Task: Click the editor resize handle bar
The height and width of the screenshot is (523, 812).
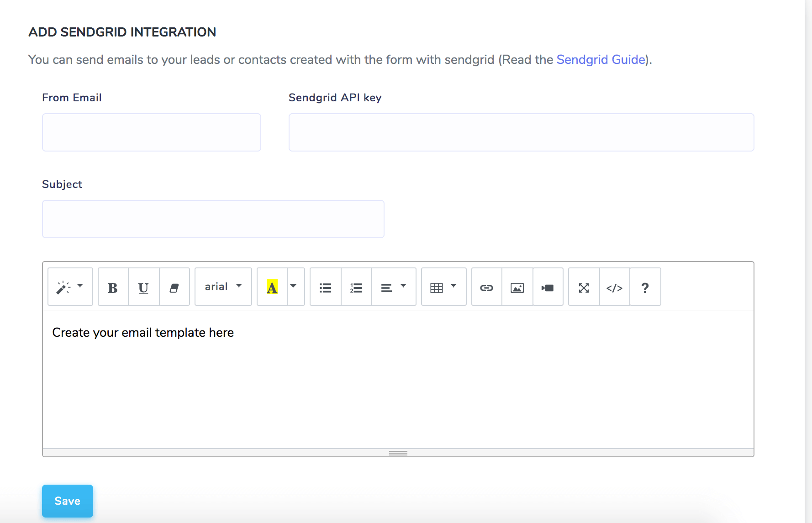Action: point(398,453)
